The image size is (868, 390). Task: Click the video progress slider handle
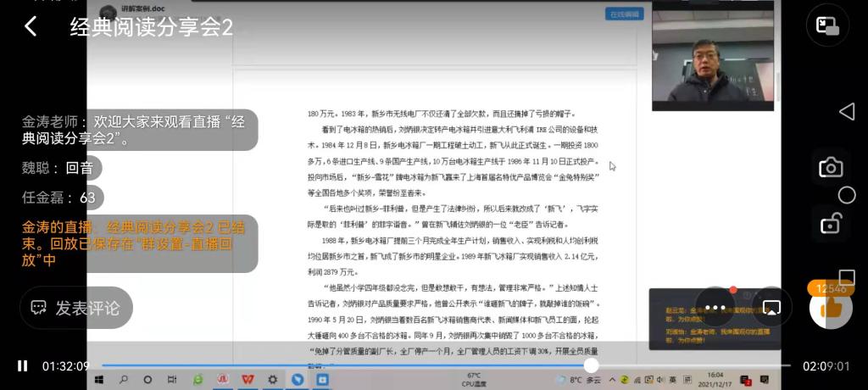click(x=591, y=365)
